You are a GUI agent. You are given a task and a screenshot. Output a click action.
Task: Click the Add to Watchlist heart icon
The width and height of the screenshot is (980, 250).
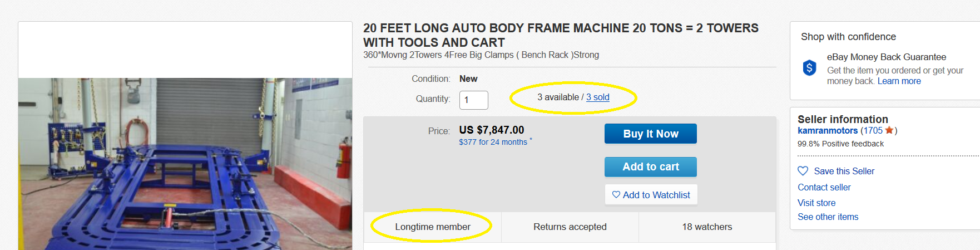coord(616,195)
